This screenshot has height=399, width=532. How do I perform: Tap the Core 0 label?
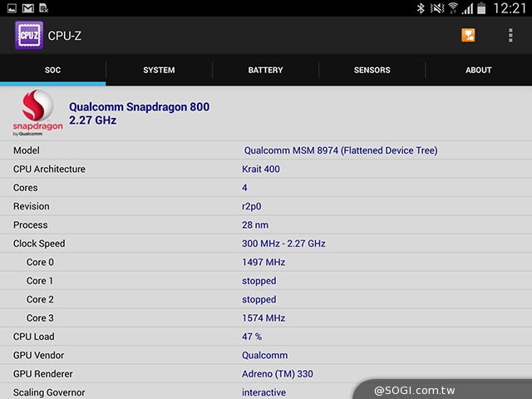coord(40,263)
